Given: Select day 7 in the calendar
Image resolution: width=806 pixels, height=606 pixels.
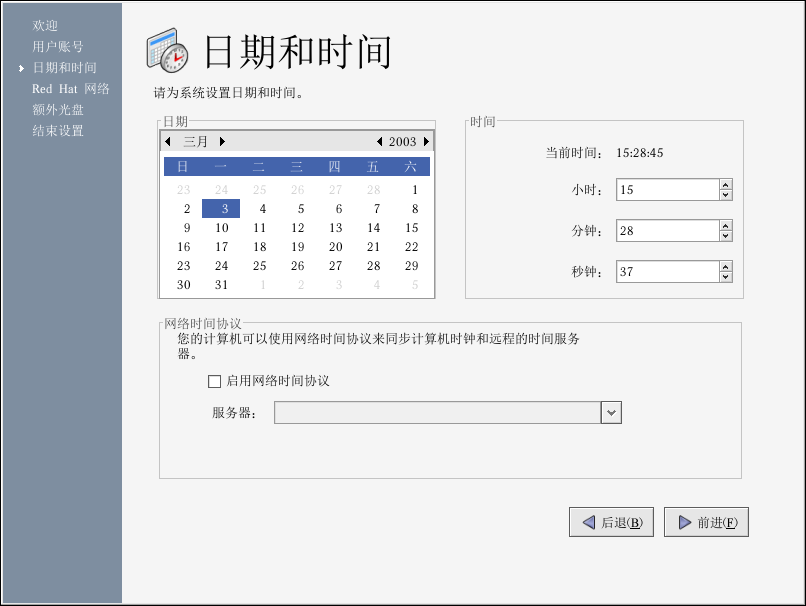Looking at the screenshot, I should pyautogui.click(x=376, y=209).
